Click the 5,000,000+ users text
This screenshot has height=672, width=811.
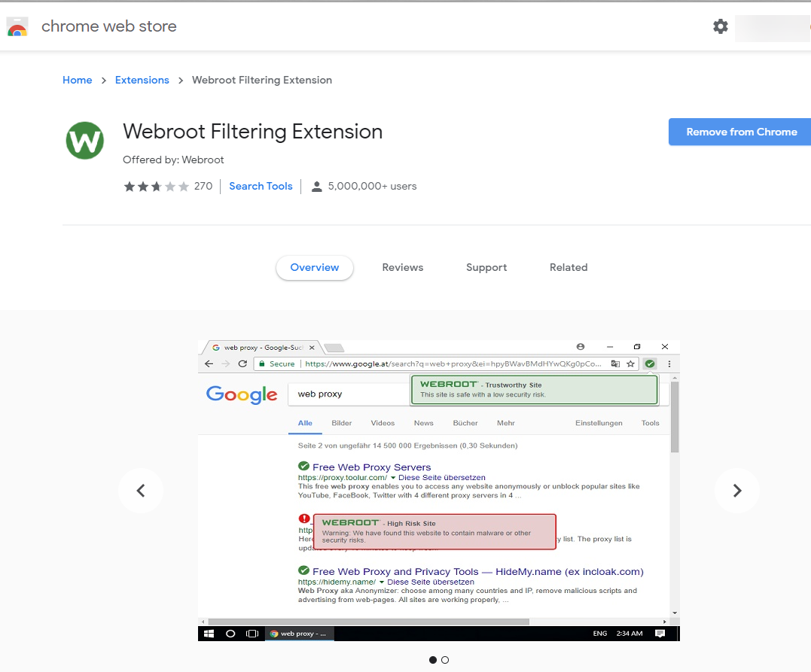click(372, 186)
